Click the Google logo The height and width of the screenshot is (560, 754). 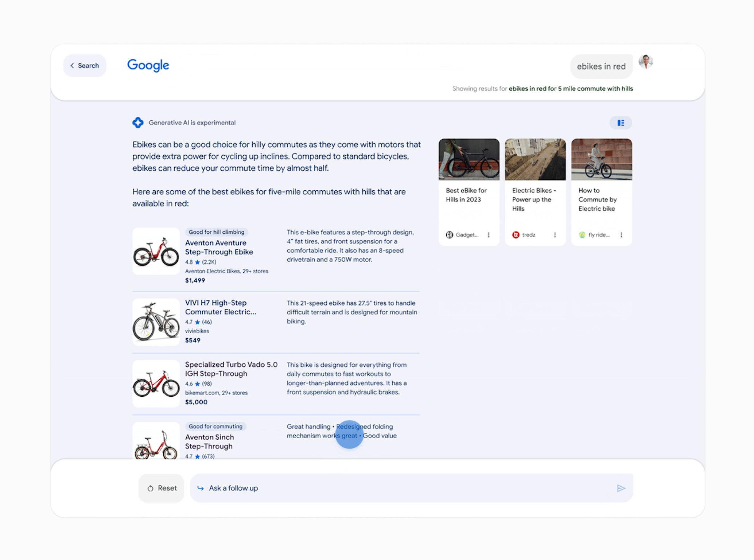[x=148, y=66]
